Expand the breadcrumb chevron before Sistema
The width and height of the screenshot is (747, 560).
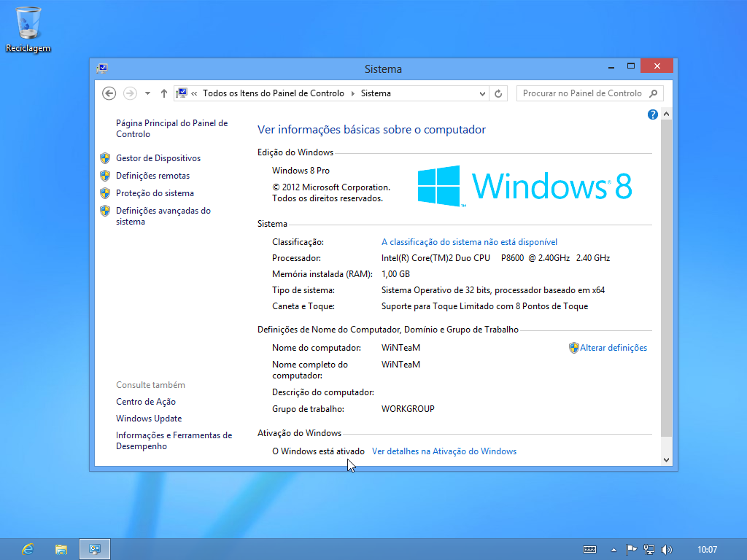[x=353, y=93]
